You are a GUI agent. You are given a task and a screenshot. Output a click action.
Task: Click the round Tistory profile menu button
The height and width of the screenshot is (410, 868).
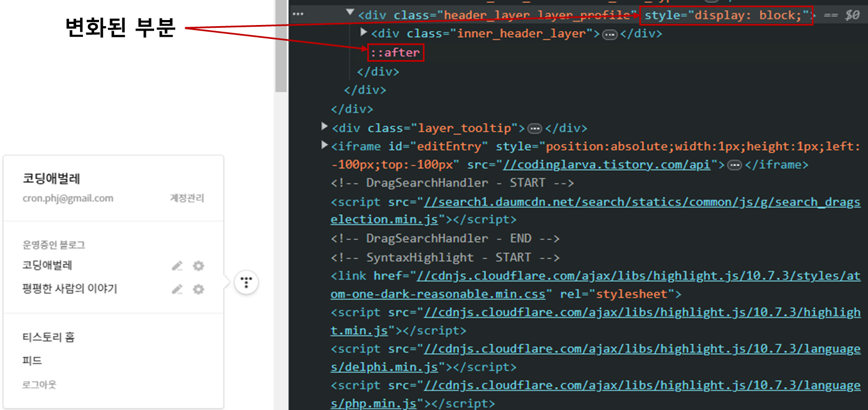[246, 282]
